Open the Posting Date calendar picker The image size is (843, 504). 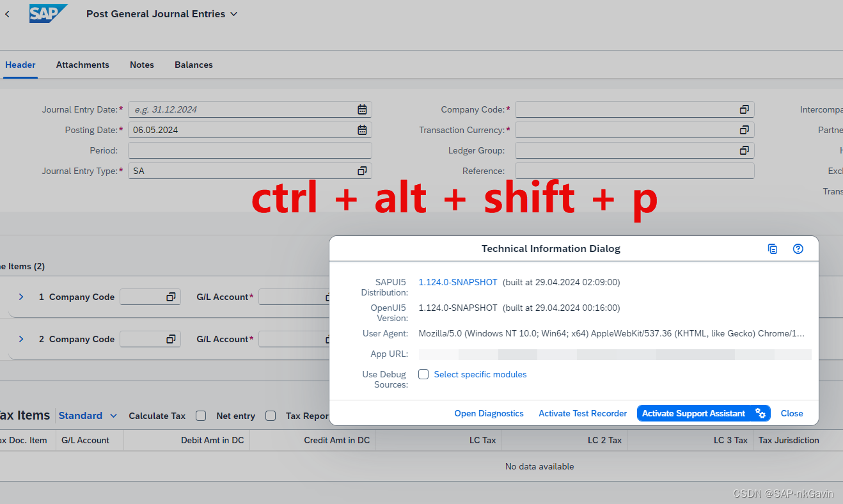coord(362,129)
